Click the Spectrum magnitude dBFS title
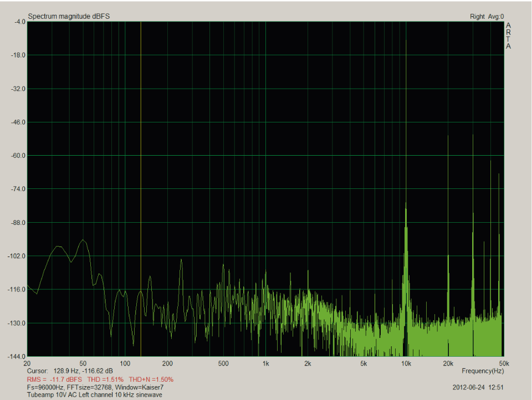The image size is (532, 400). click(69, 16)
